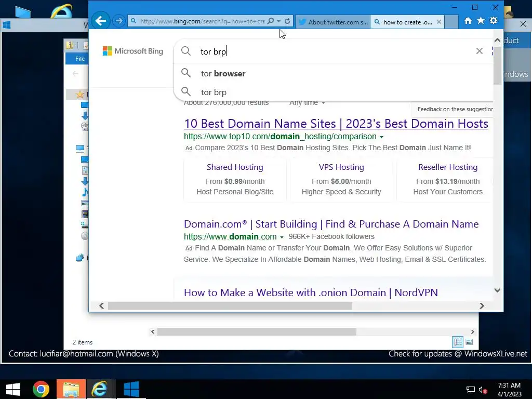Click Explorer horizontal scrollbar right arrow
The image size is (532, 399).
pos(473,332)
